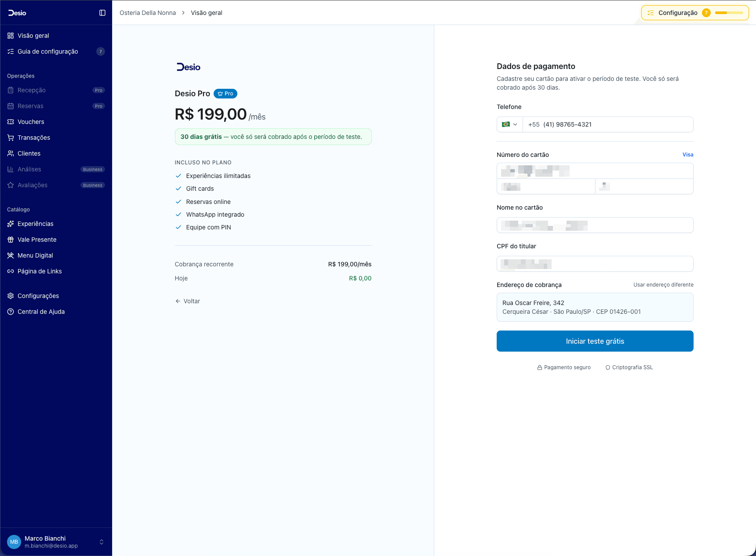
Task: Open Reservas in sidebar
Action: 56,106
